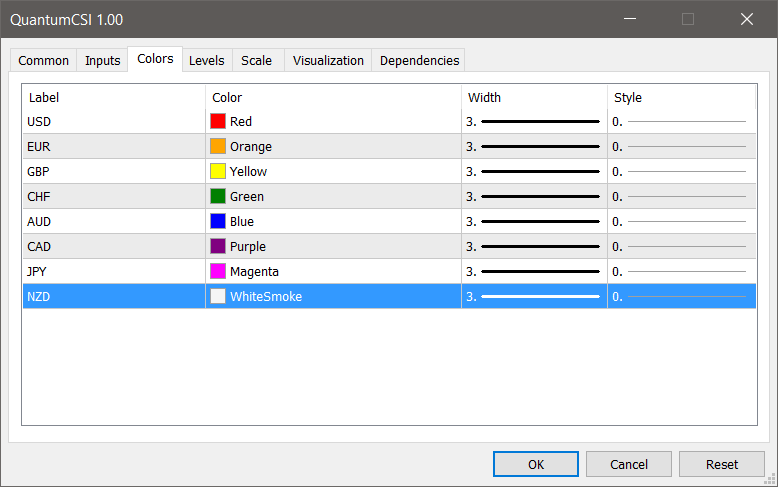This screenshot has height=487, width=778.
Task: Select the WhiteSmoke swatch for NZD
Action: 218,296
